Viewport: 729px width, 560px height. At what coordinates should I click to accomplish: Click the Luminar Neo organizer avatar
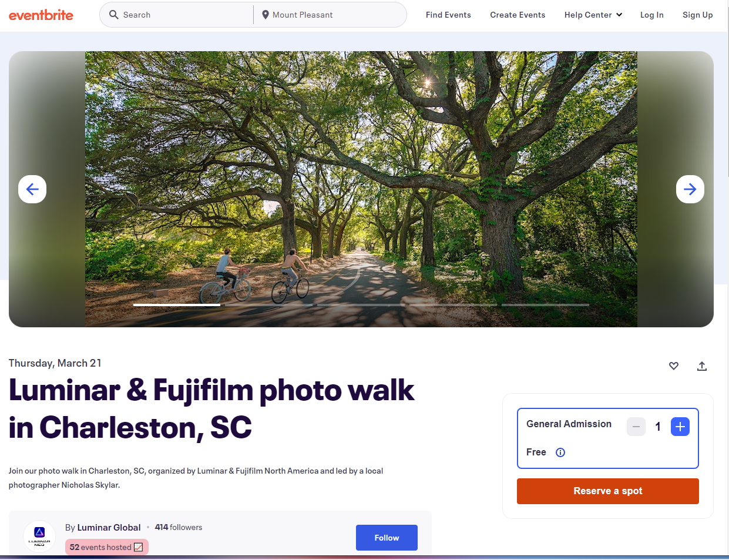(x=39, y=536)
